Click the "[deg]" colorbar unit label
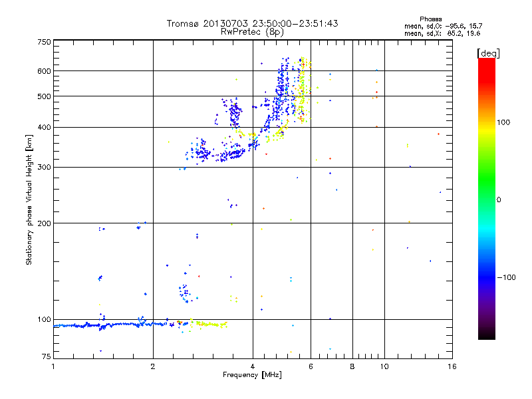This screenshot has width=532, height=399. coord(488,53)
